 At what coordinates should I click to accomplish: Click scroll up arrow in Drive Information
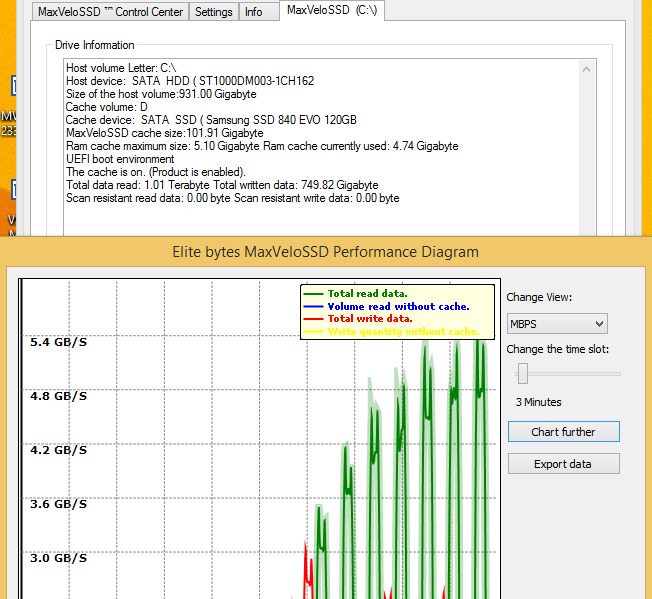click(x=587, y=69)
